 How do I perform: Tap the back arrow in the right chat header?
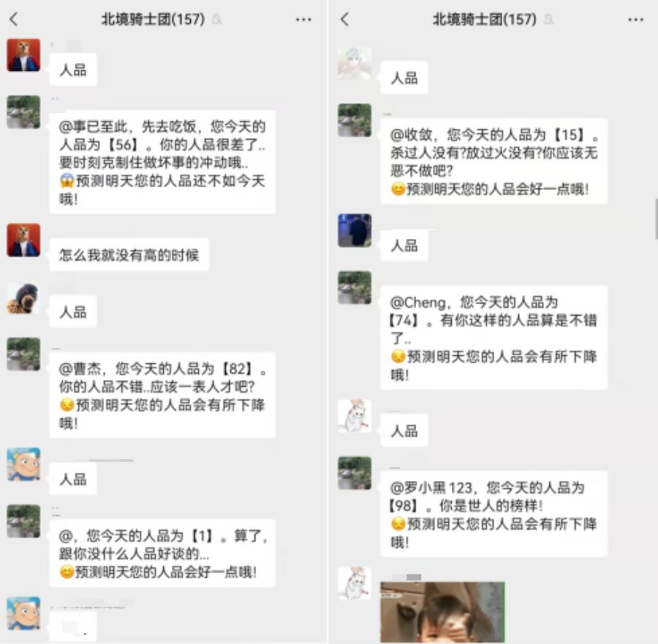[x=344, y=19]
